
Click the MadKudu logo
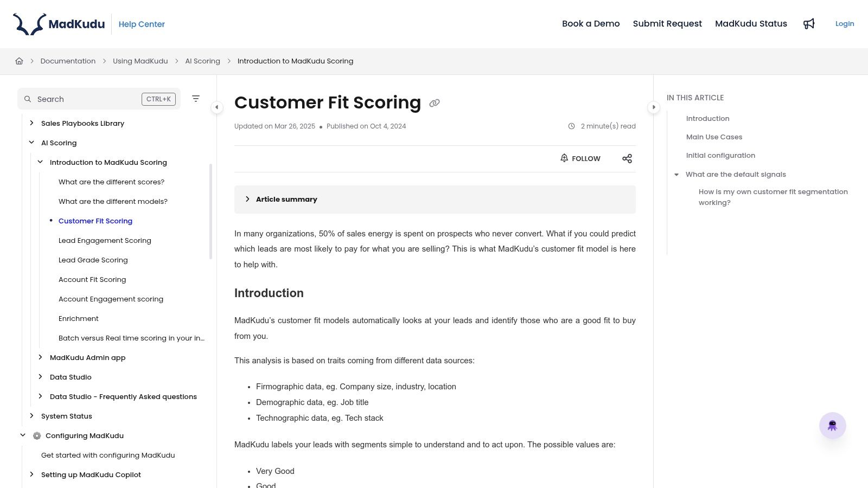pos(59,24)
